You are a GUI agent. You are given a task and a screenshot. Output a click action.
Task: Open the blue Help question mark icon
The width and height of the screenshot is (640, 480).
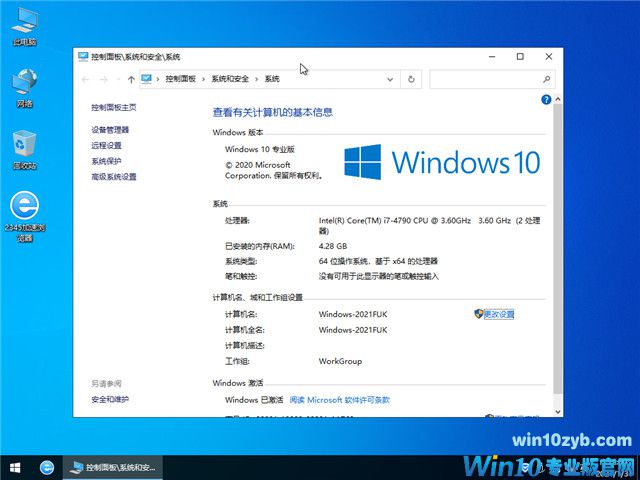[546, 100]
